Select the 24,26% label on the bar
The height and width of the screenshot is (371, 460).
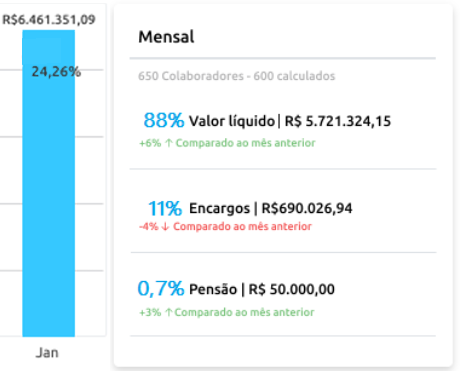click(x=56, y=72)
